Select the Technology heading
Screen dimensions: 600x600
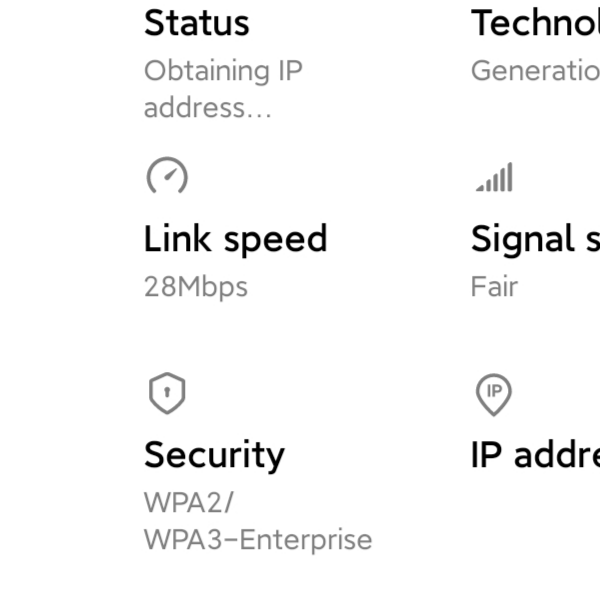pyautogui.click(x=535, y=23)
